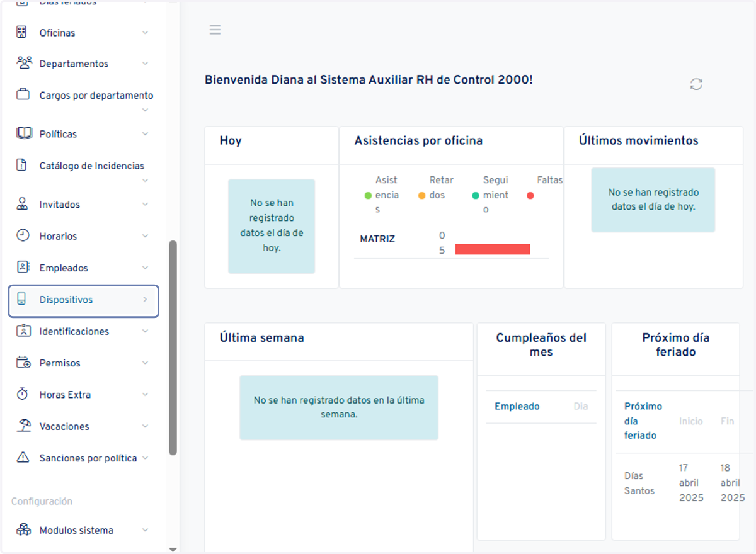756x554 pixels.
Task: Click the Asistencias por oficina heading
Action: [x=418, y=140]
